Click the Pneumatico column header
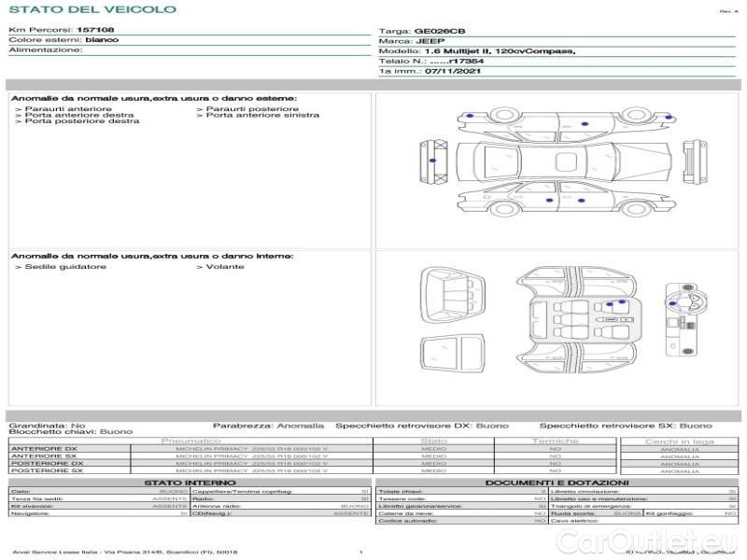 (190, 441)
